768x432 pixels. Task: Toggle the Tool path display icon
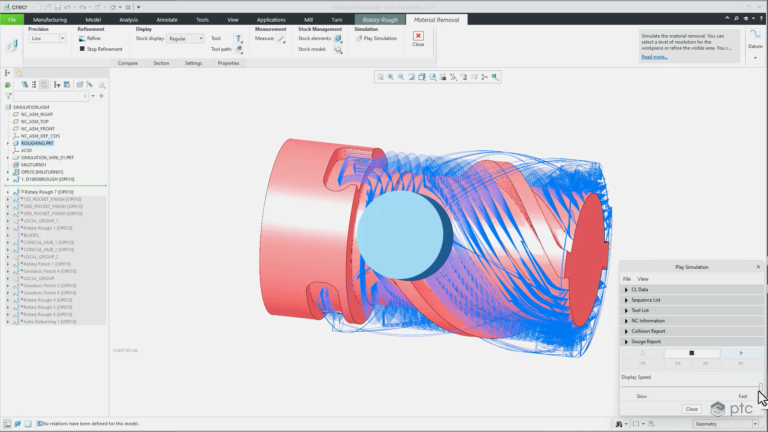tap(239, 49)
